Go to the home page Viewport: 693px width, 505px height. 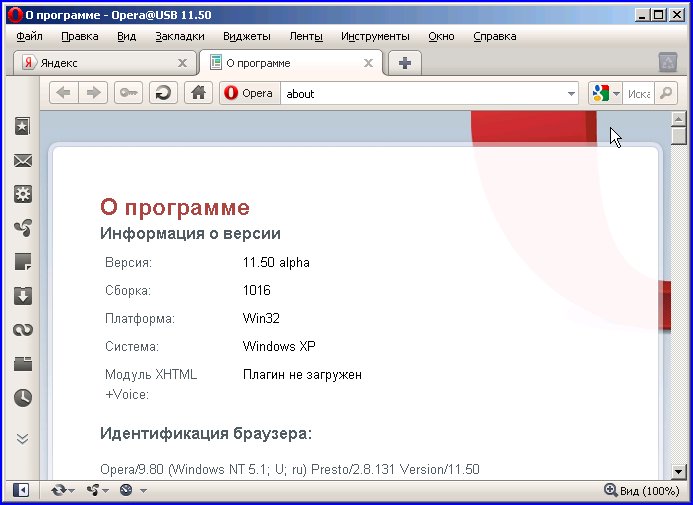pyautogui.click(x=198, y=93)
